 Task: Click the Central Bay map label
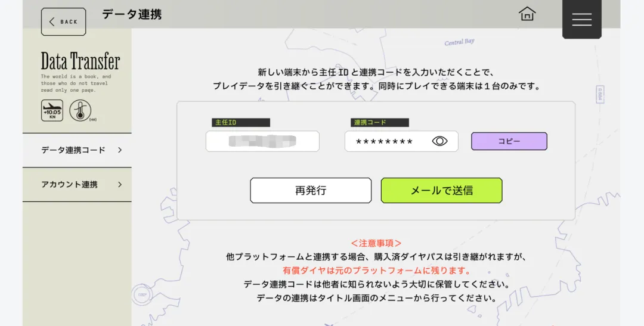(x=459, y=42)
